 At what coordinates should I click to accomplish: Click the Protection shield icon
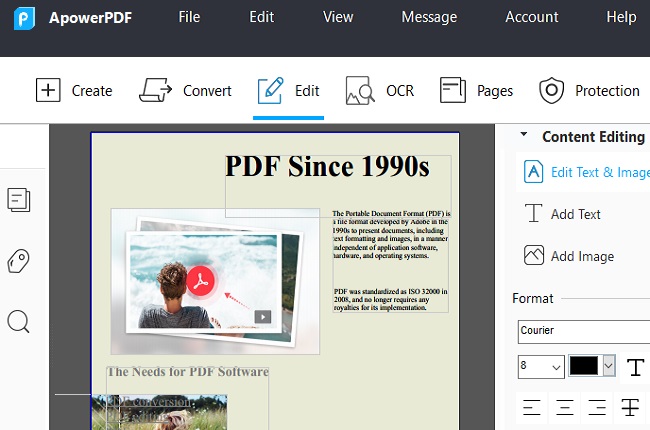point(551,90)
